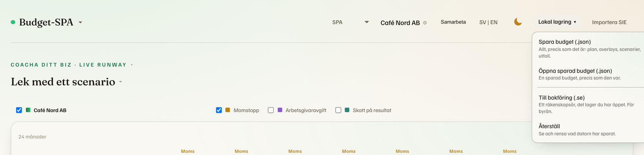
Task: Enable the Arbetsgivaravgift checkbox
Action: [271, 110]
